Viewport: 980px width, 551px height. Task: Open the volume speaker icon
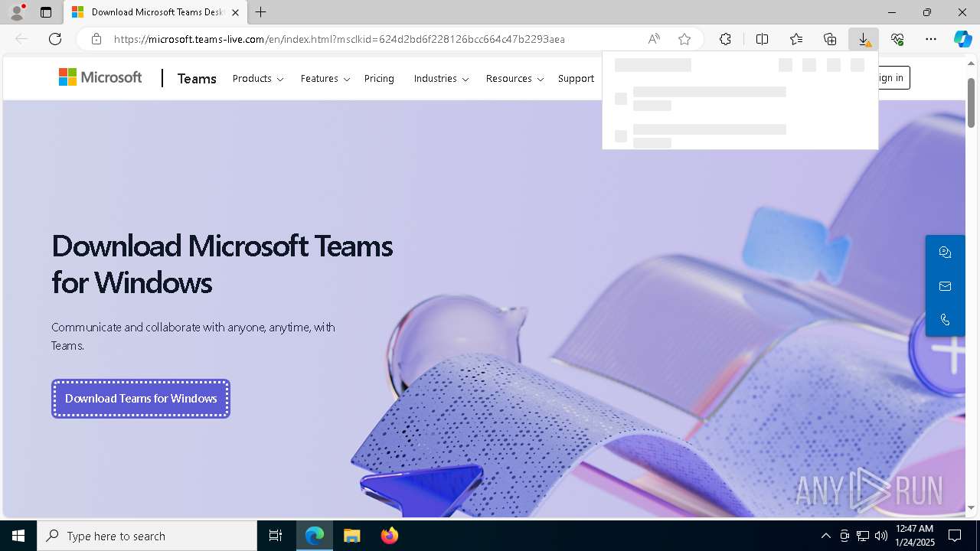tap(880, 536)
